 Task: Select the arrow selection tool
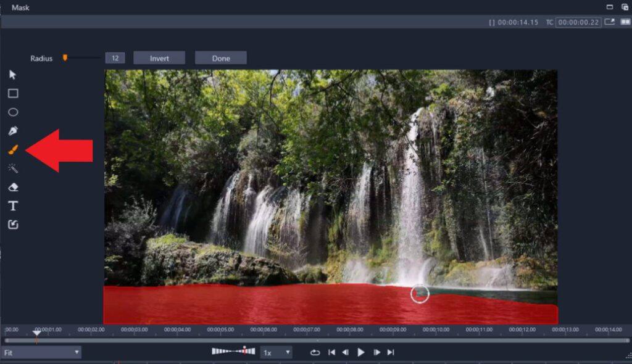click(13, 73)
